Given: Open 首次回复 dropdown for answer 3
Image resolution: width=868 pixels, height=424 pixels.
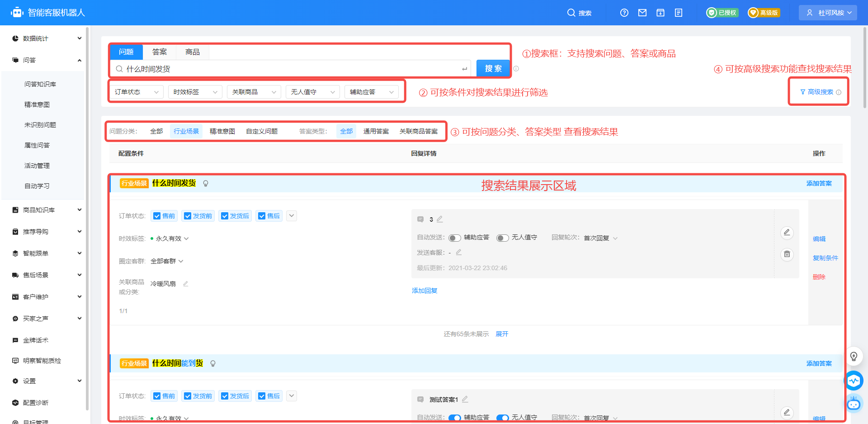Looking at the screenshot, I should [600, 238].
